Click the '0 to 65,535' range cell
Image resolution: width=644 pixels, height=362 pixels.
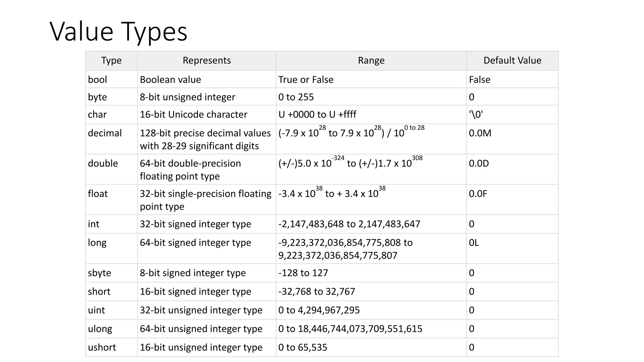303,347
